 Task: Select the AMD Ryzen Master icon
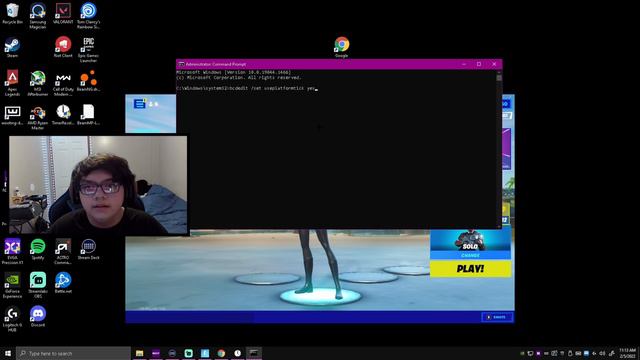[38, 117]
